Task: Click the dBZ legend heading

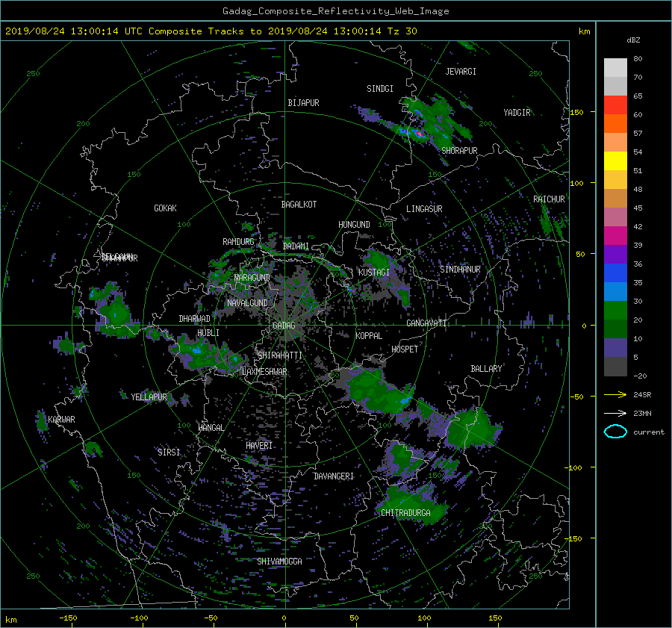Action: tap(633, 40)
